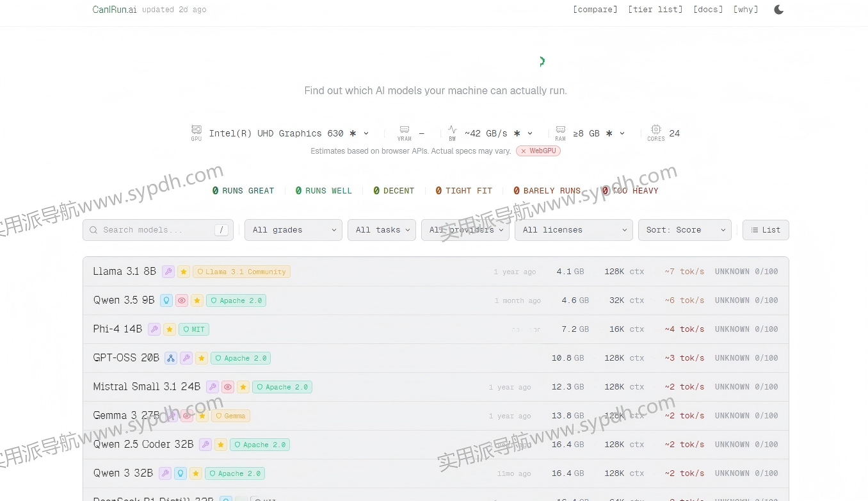Click the search models input field

[x=157, y=229]
